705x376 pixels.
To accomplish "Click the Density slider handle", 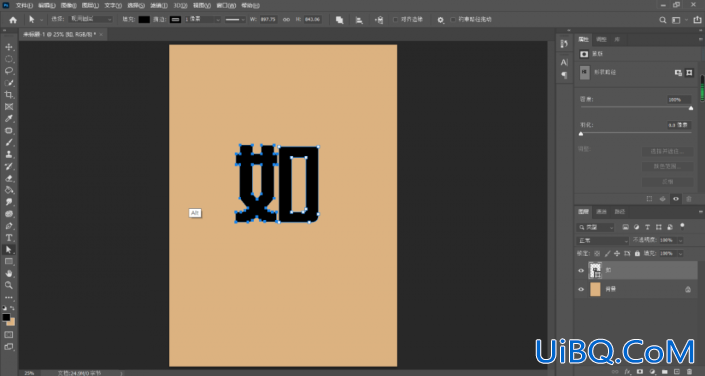I will pyautogui.click(x=691, y=108).
